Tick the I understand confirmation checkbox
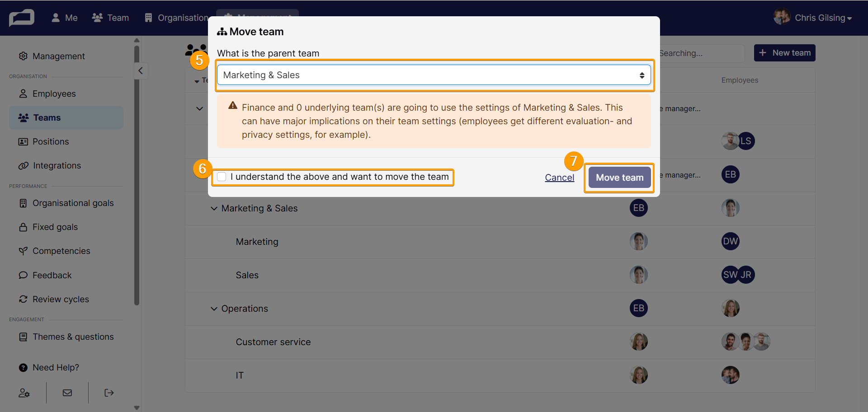The width and height of the screenshot is (868, 412). tap(222, 177)
